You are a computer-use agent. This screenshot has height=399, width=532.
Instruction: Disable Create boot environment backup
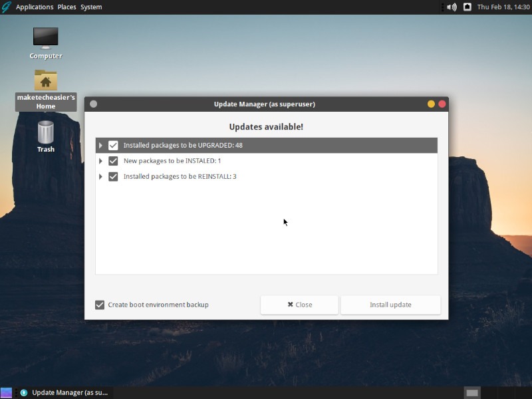100,305
